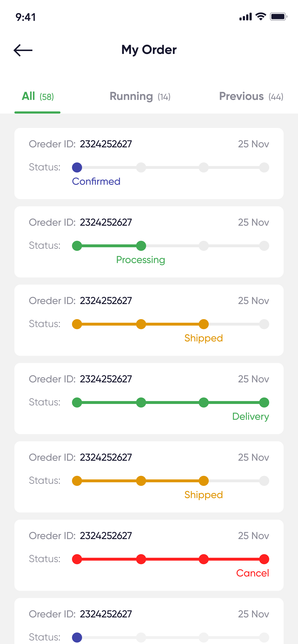
Task: Tap the cellular signal bars icon
Action: [245, 17]
